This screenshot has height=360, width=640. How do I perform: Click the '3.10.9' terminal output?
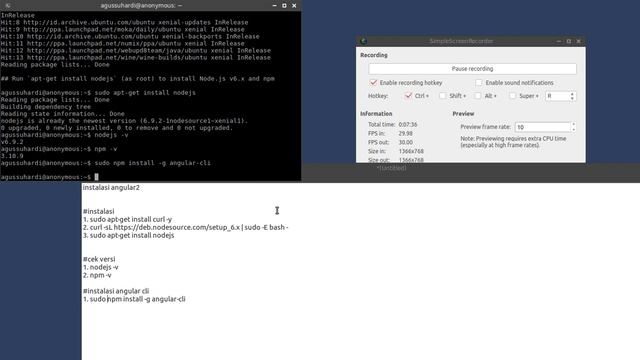click(12, 156)
